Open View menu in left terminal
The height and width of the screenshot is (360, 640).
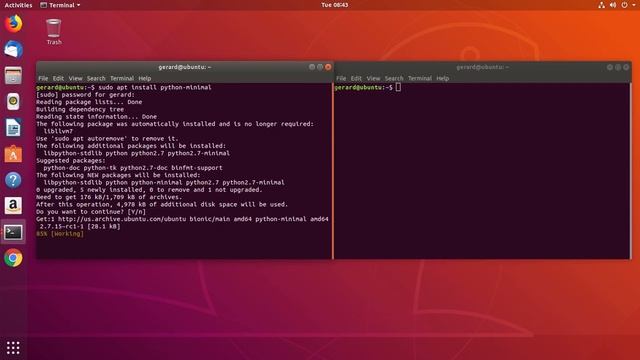[x=75, y=78]
